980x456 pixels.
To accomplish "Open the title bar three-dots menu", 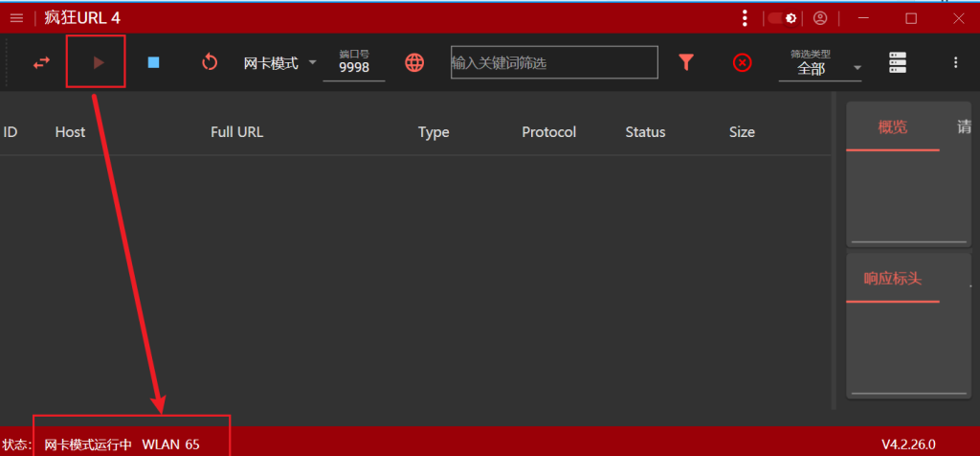I will 745,18.
